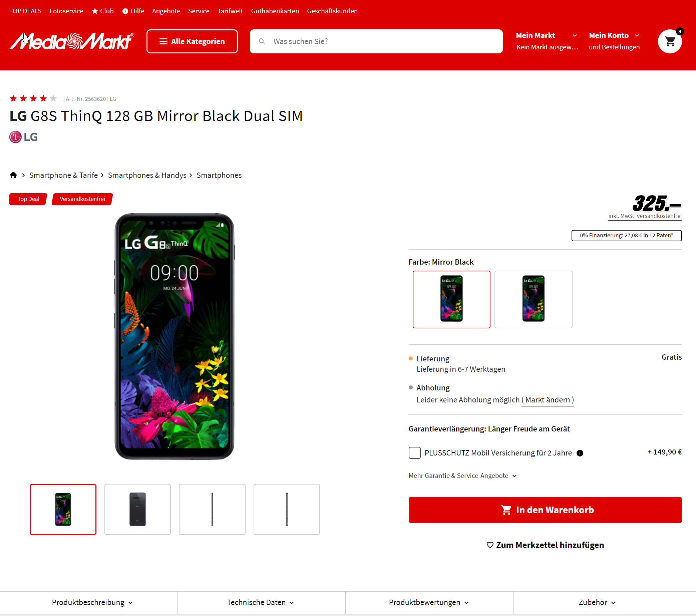Click the MediaMarkt logo
This screenshot has width=696, height=616.
[72, 41]
